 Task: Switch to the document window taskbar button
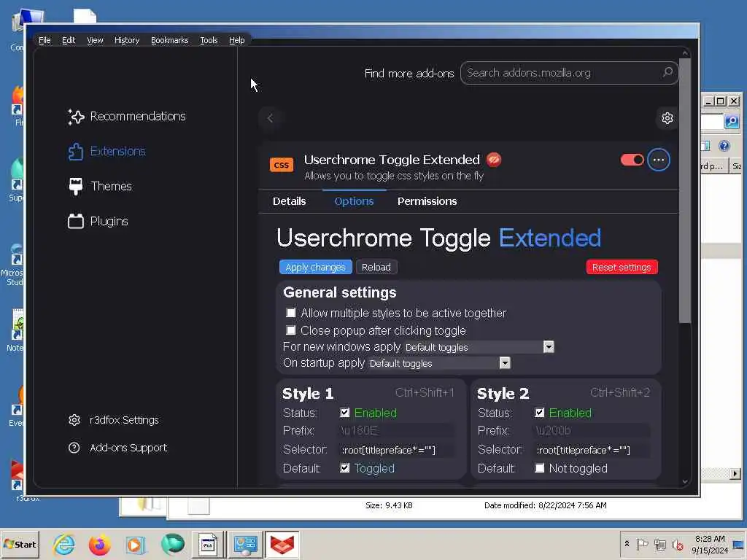click(208, 544)
